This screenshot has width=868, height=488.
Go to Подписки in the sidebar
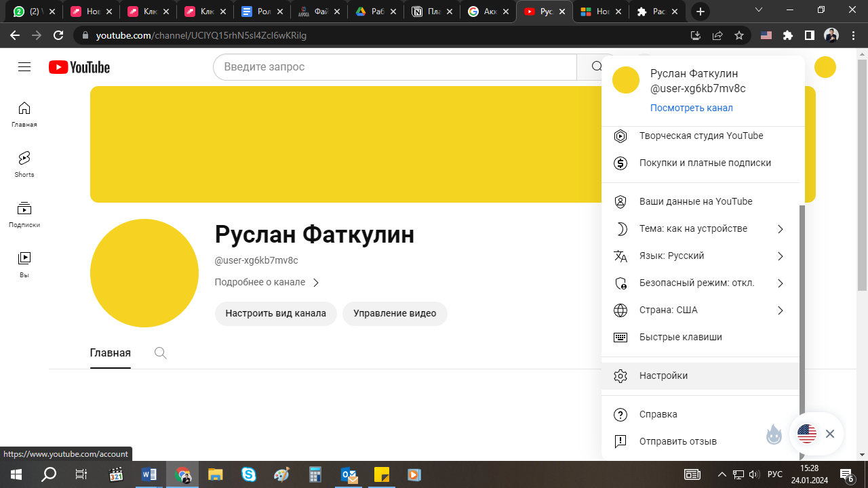(x=24, y=214)
